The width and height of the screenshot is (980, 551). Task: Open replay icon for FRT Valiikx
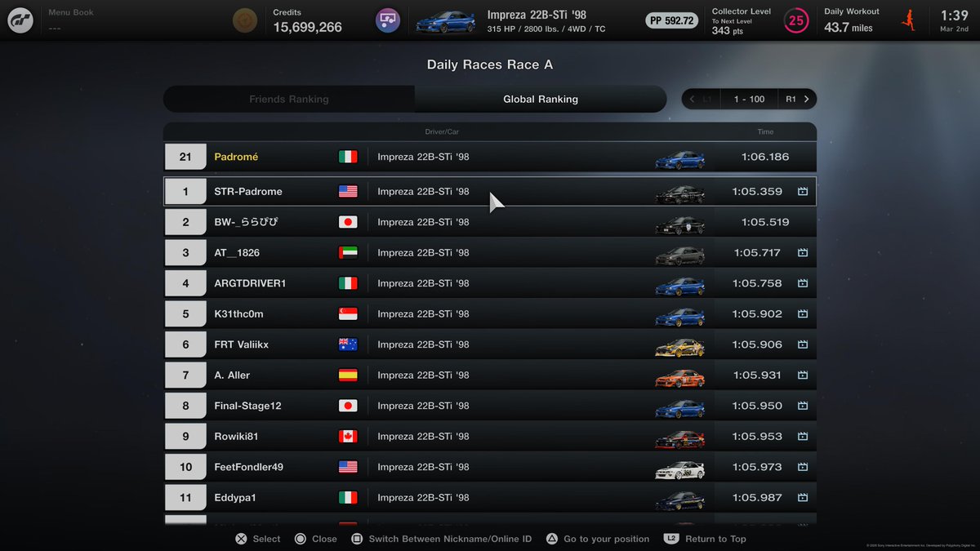click(x=803, y=344)
